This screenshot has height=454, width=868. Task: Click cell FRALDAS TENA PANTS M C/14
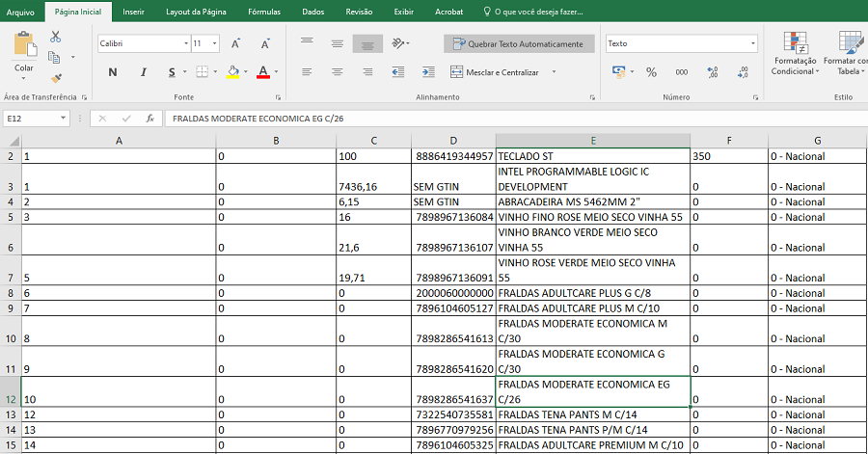coord(593,414)
